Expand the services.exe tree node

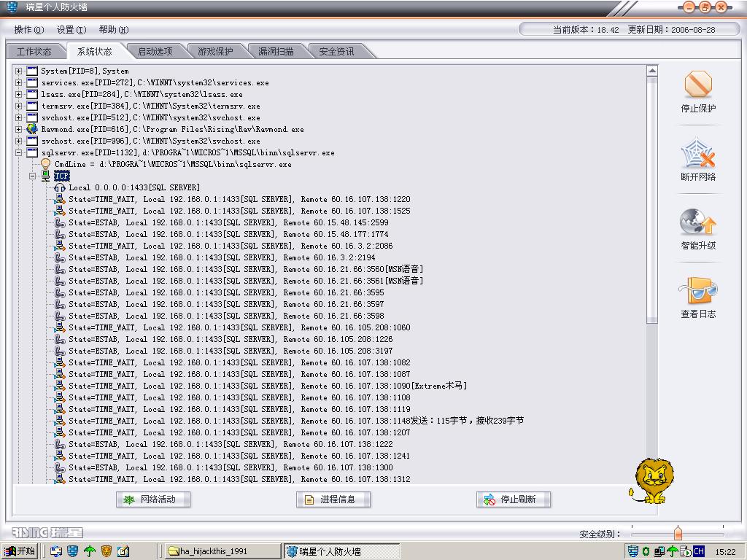click(18, 82)
